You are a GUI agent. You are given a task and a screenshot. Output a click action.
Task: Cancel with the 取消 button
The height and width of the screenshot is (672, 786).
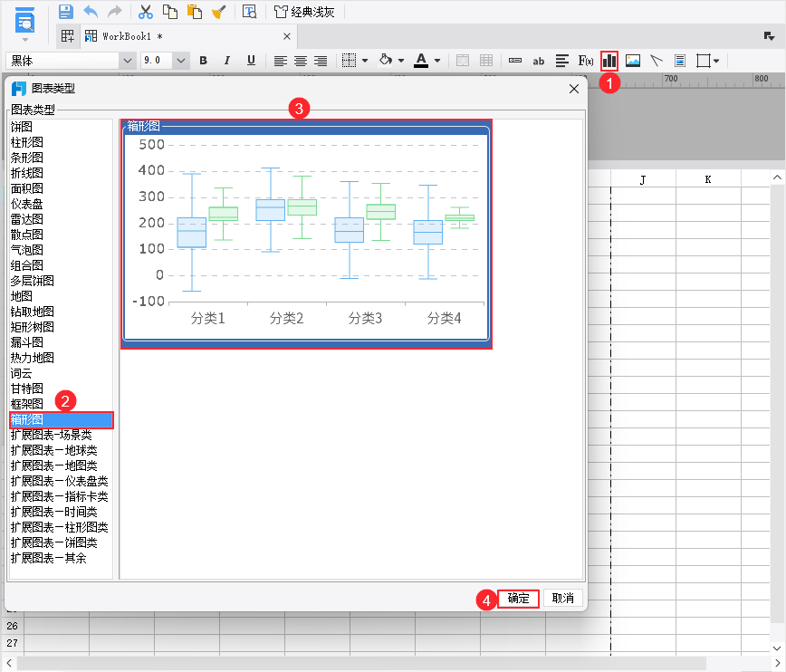[x=563, y=599]
